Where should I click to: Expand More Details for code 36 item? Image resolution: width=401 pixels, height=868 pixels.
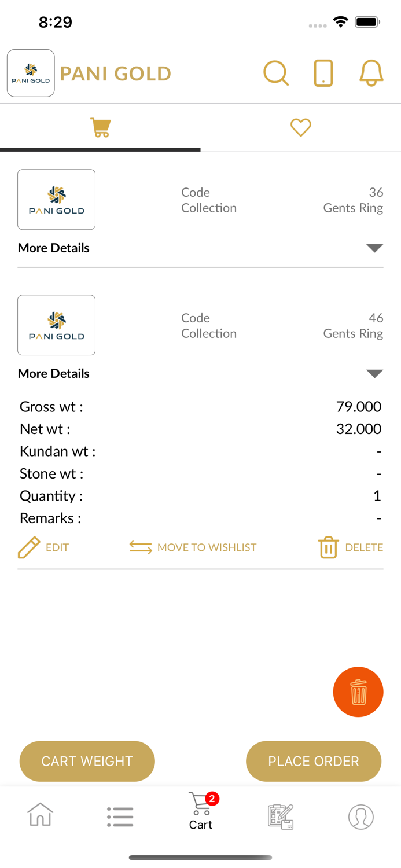coord(54,248)
